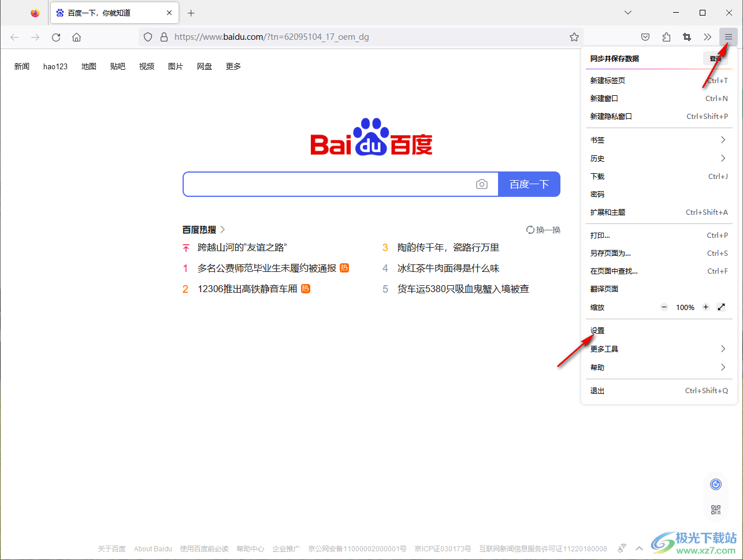743x560 pixels.
Task: Open 新建隐私窗口 from the menu
Action: [659, 117]
